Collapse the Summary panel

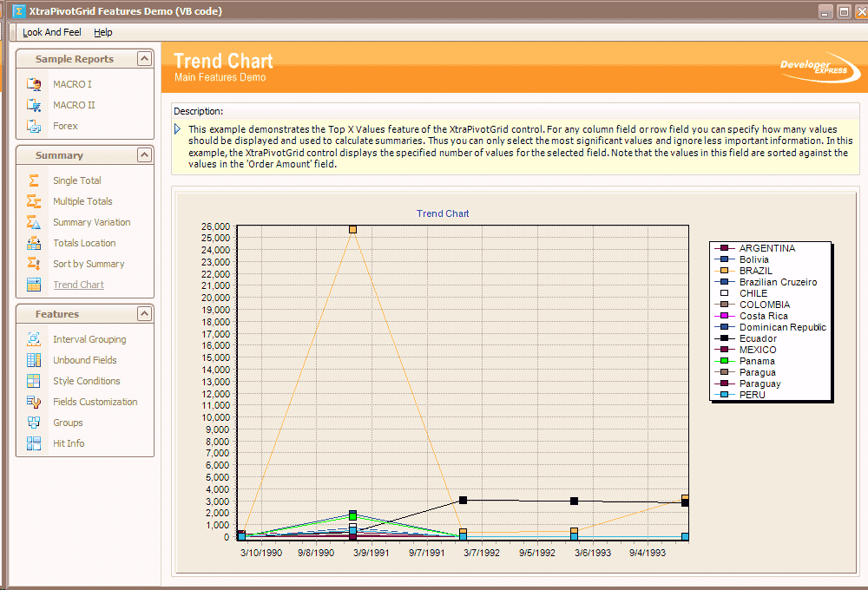pyautogui.click(x=144, y=155)
